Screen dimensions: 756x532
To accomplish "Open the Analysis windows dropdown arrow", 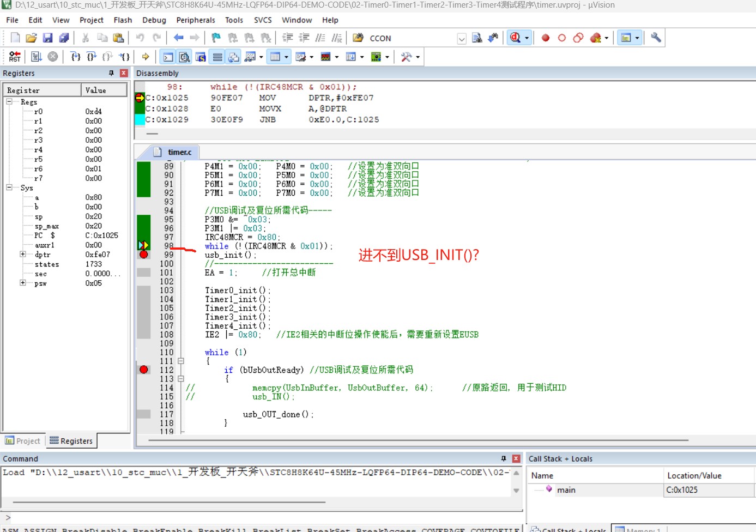I will pos(337,57).
